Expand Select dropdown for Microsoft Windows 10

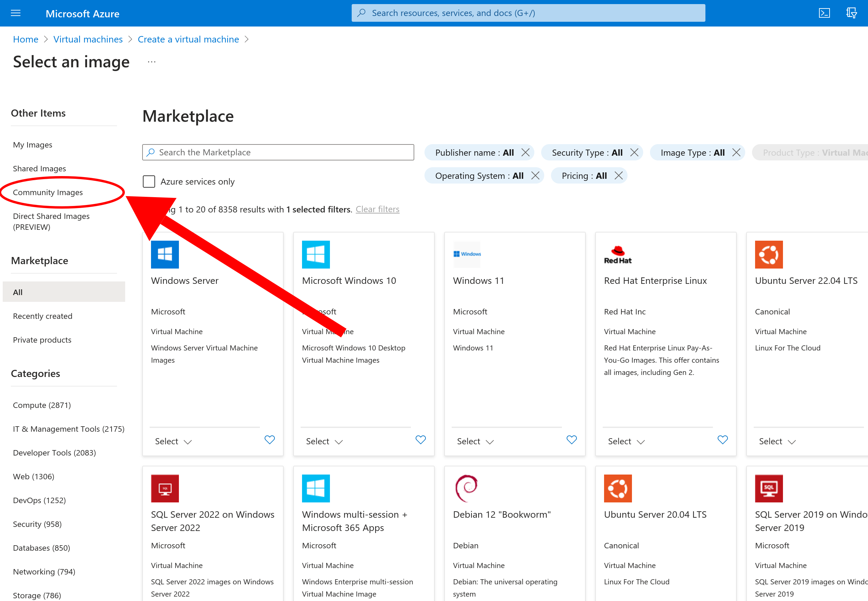pos(324,441)
